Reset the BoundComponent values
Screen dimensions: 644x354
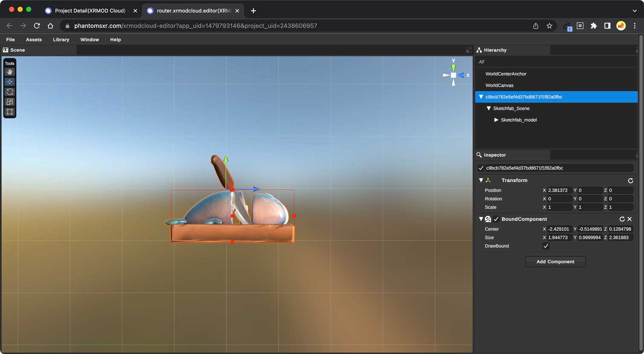[622, 219]
